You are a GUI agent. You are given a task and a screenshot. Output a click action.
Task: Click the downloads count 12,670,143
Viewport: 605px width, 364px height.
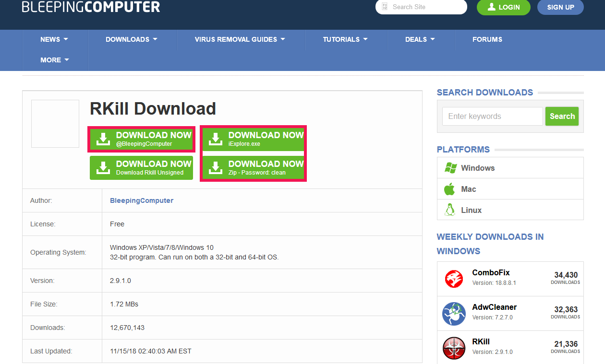(x=127, y=328)
